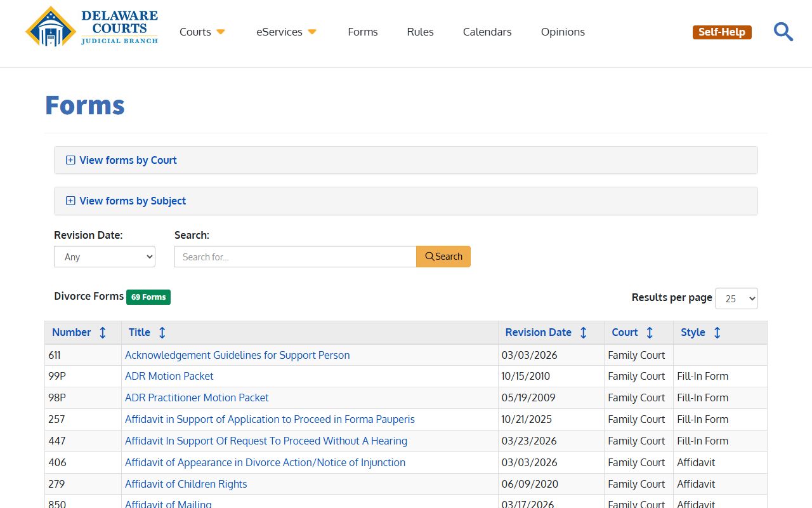Open Calendars from top navigation
Screen dimensions: 812x508
(487, 32)
